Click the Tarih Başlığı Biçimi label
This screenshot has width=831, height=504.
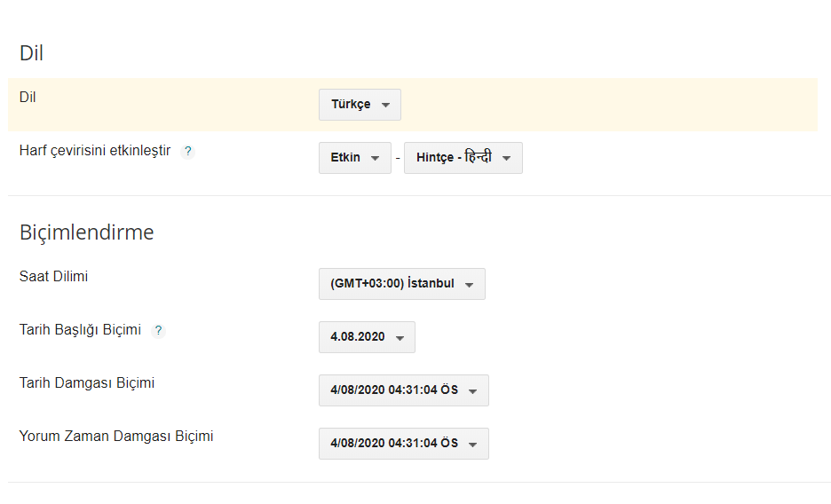coord(80,330)
